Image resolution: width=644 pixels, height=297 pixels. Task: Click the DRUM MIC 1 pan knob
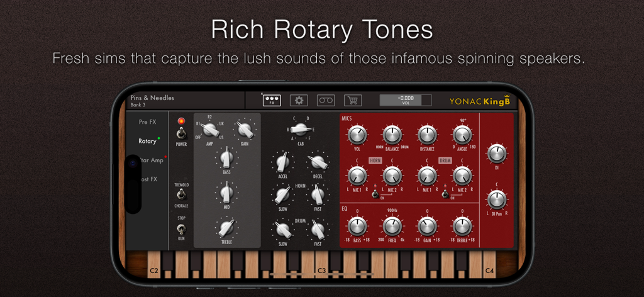coord(427,176)
